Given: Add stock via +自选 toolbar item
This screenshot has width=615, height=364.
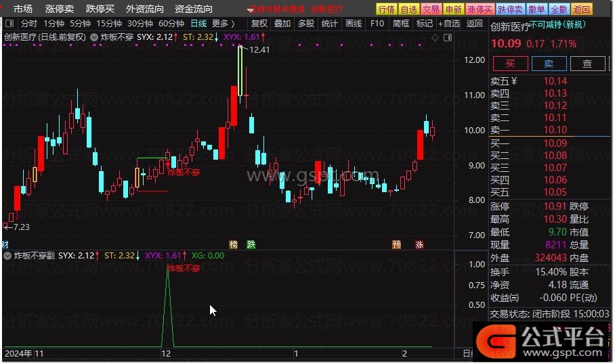Looking at the screenshot, I should (449, 24).
